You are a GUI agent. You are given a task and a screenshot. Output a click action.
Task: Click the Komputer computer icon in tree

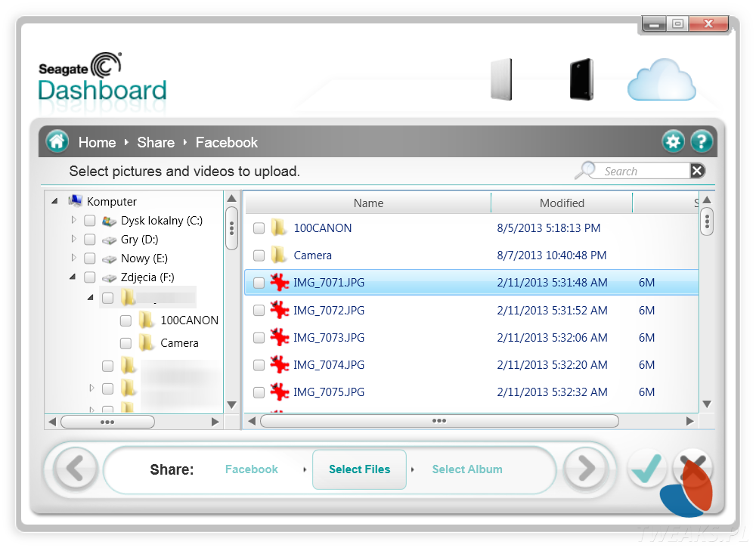pyautogui.click(x=75, y=201)
